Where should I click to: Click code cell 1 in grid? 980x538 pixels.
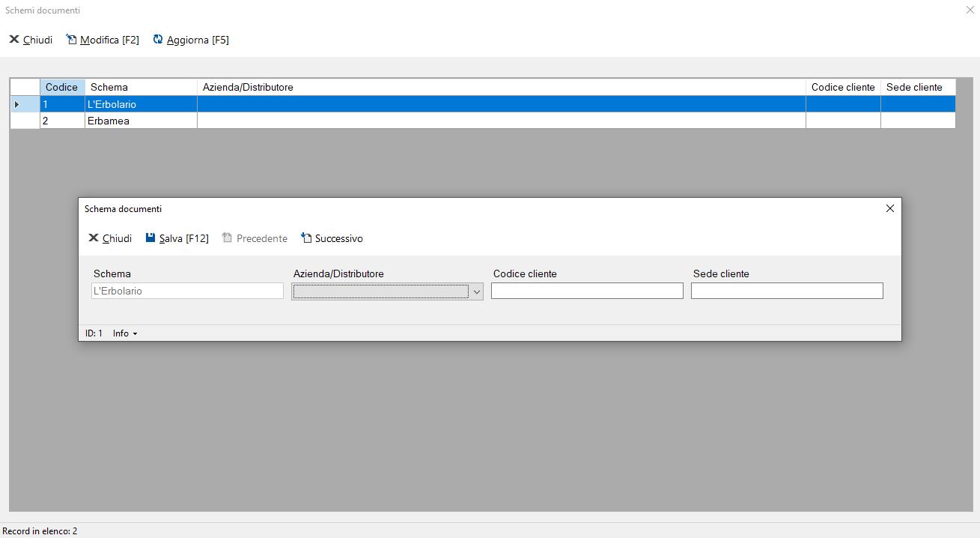(62, 104)
